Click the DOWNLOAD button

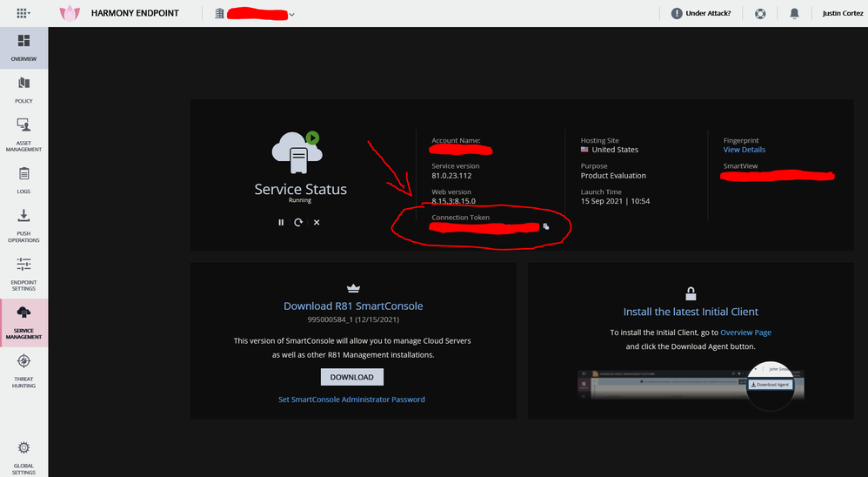[352, 377]
